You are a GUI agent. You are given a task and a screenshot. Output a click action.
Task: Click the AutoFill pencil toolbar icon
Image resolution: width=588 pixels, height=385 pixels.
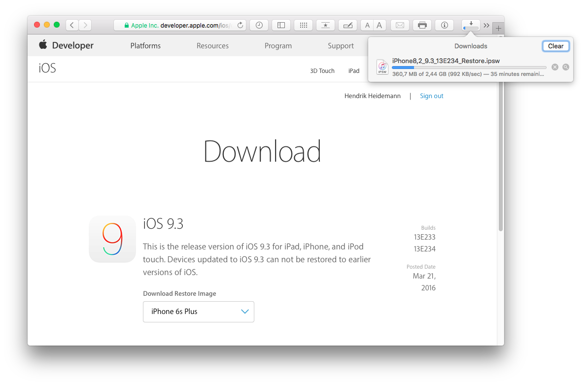[347, 25]
